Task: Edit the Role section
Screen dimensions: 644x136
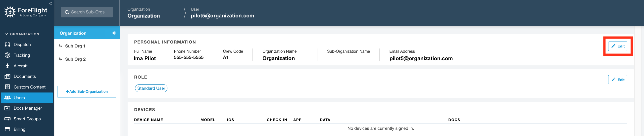Action: point(617,80)
